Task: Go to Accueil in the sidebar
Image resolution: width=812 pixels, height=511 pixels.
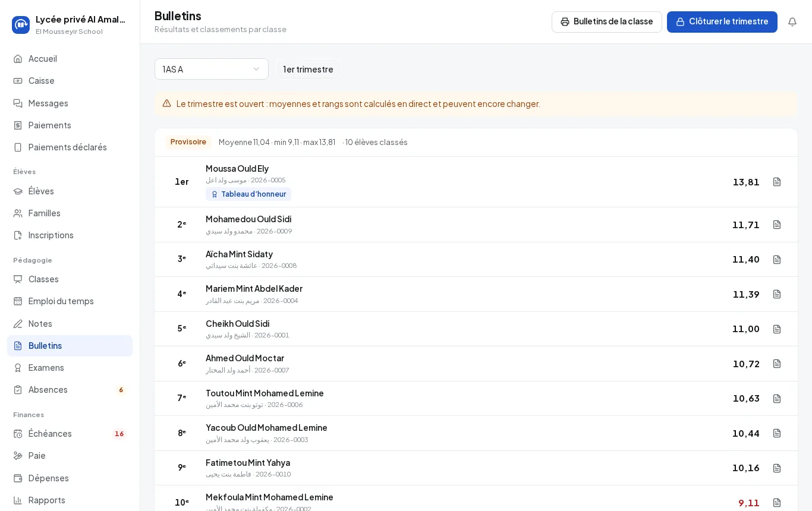Action: pos(70,59)
